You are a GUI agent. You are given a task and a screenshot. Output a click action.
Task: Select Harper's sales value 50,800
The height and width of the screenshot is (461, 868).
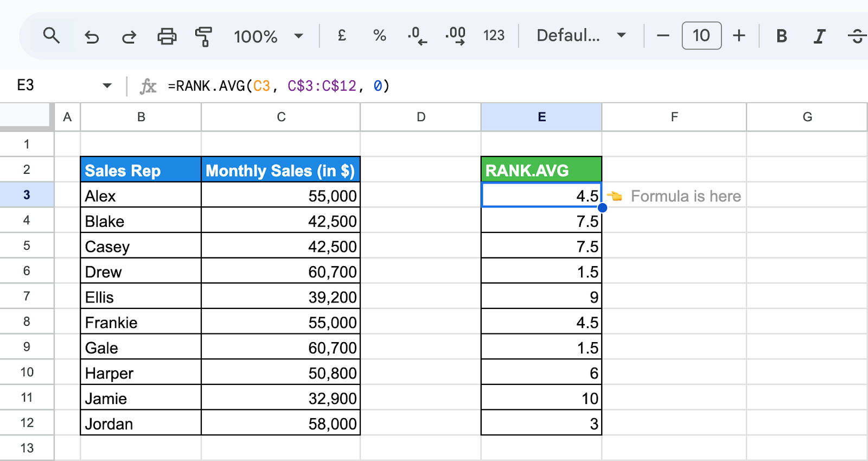click(281, 372)
